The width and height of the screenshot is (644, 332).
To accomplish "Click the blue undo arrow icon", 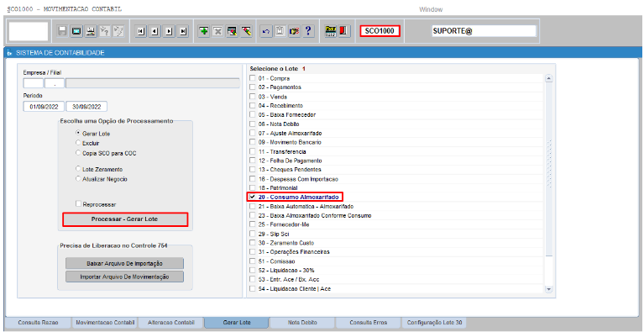I will click(x=265, y=31).
